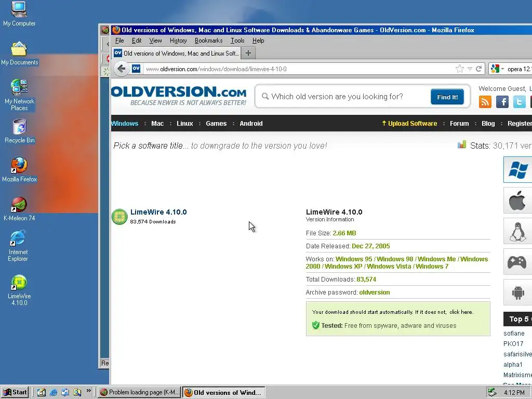Go to the Linux category in the site nav
This screenshot has height=399, width=532.
pyautogui.click(x=184, y=124)
